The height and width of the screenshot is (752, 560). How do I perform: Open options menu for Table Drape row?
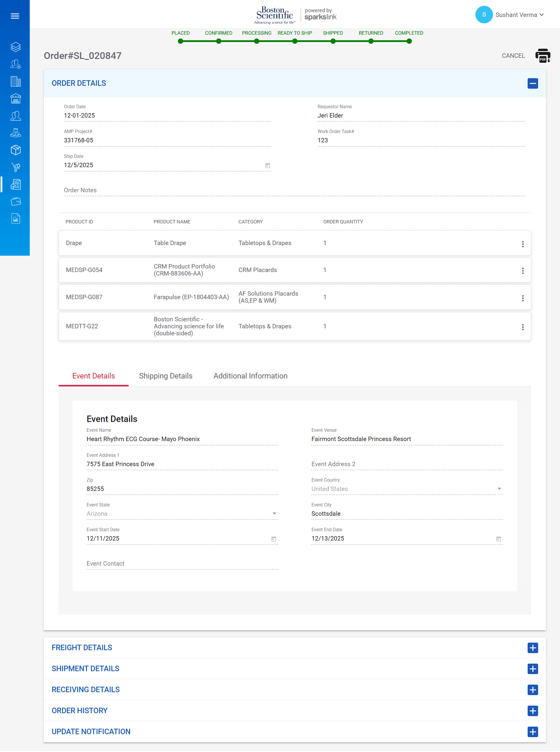(522, 244)
